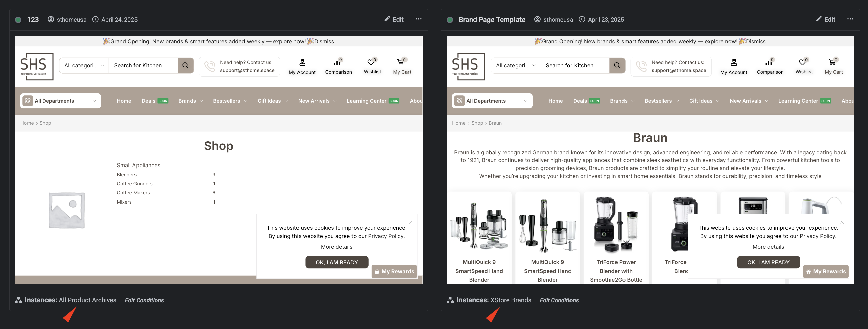Open My Cart icon in 123 preview
The height and width of the screenshot is (329, 868).
click(400, 62)
